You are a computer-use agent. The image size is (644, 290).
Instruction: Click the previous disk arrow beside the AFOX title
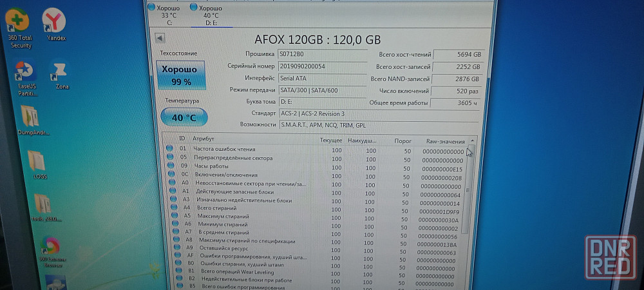coord(160,38)
